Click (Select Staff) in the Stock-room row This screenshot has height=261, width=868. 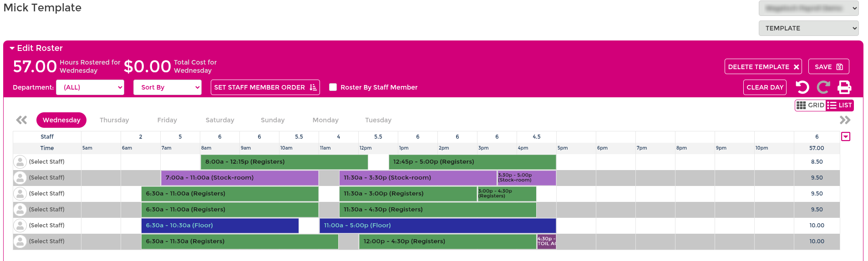47,178
